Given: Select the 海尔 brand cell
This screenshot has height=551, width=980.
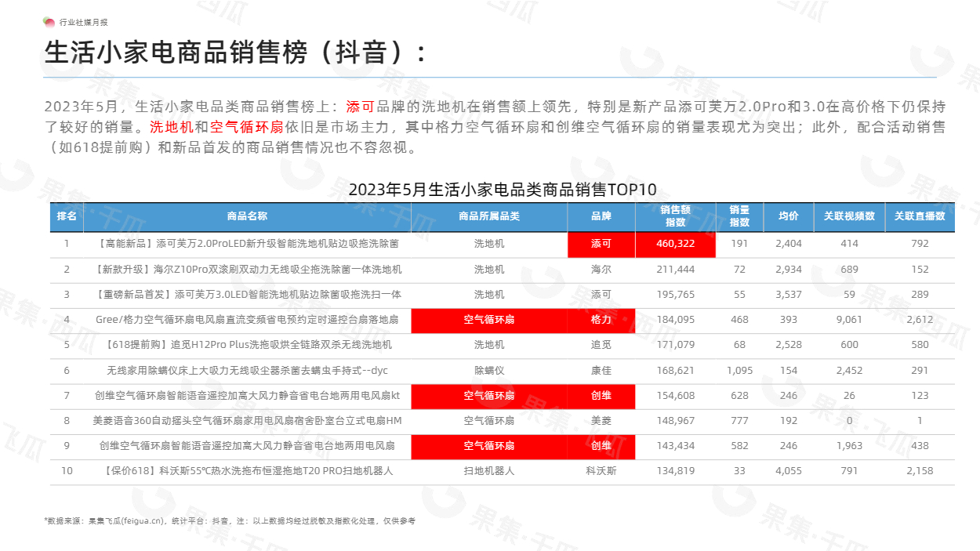Looking at the screenshot, I should (x=601, y=269).
